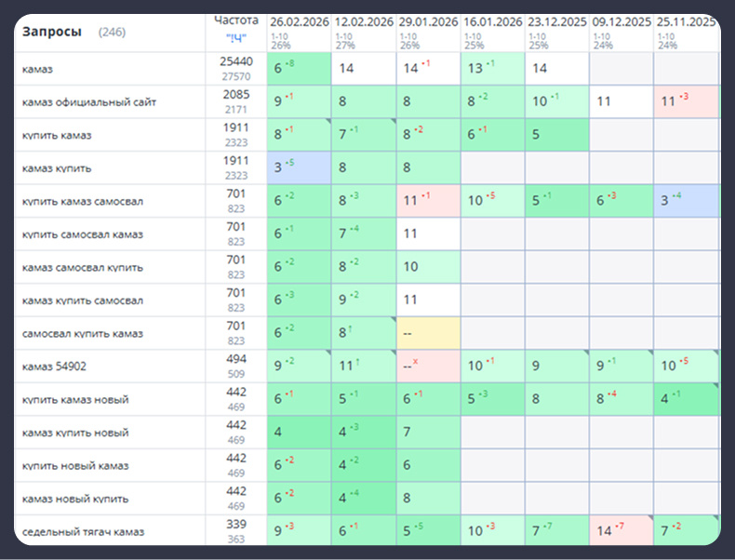Click frequency 339 for седельный тягач камаз

[236, 524]
